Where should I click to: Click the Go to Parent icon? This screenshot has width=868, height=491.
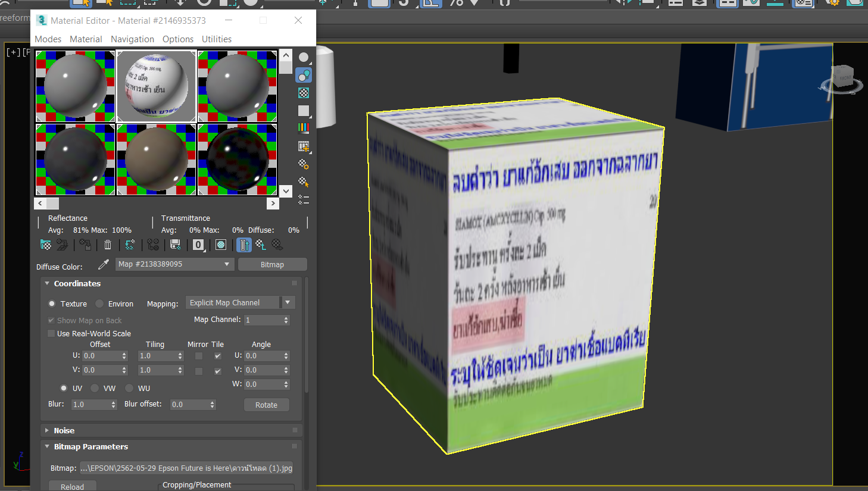(x=261, y=245)
